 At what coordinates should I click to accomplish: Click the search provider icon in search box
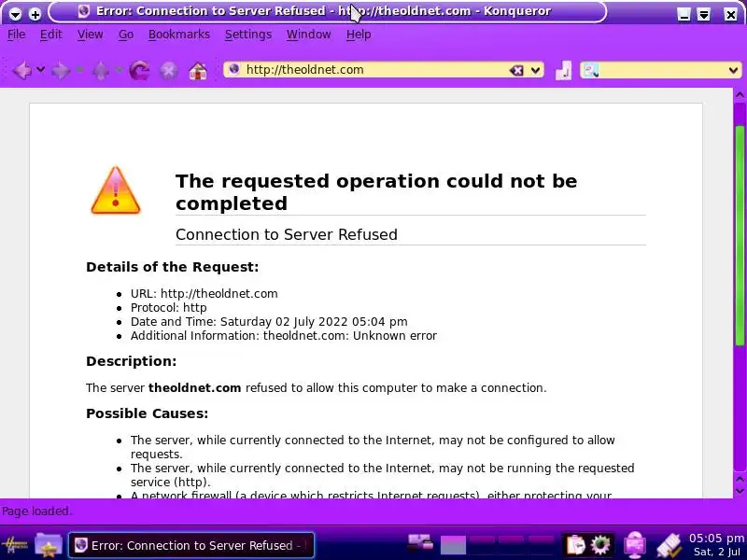(591, 71)
